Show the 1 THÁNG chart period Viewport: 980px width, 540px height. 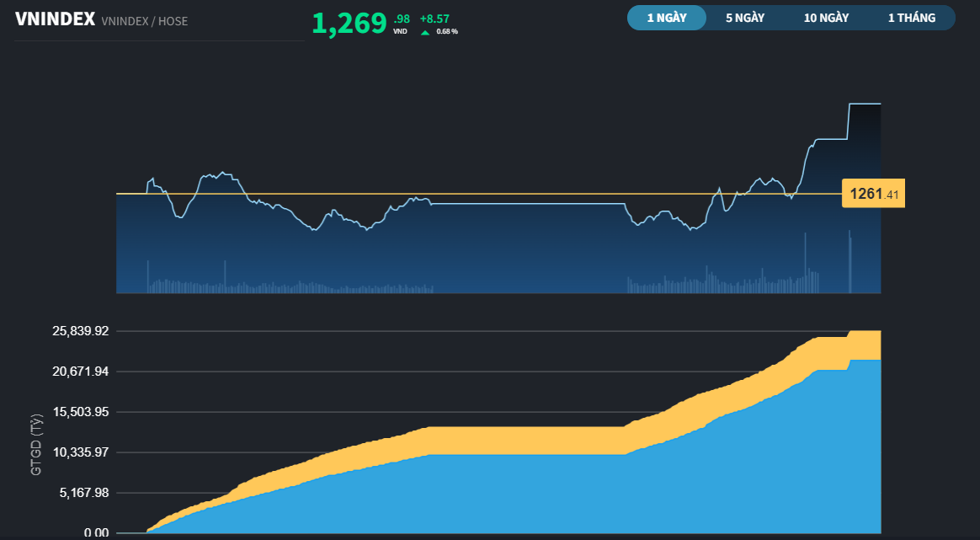click(912, 18)
